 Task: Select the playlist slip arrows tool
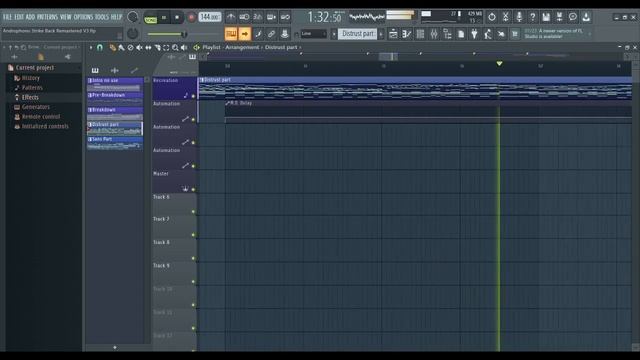tap(148, 48)
